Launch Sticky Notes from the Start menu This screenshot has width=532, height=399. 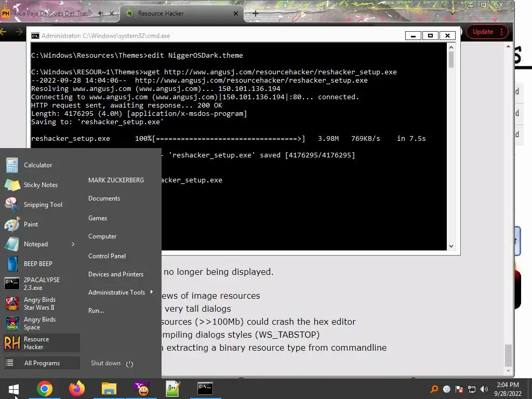click(x=42, y=185)
